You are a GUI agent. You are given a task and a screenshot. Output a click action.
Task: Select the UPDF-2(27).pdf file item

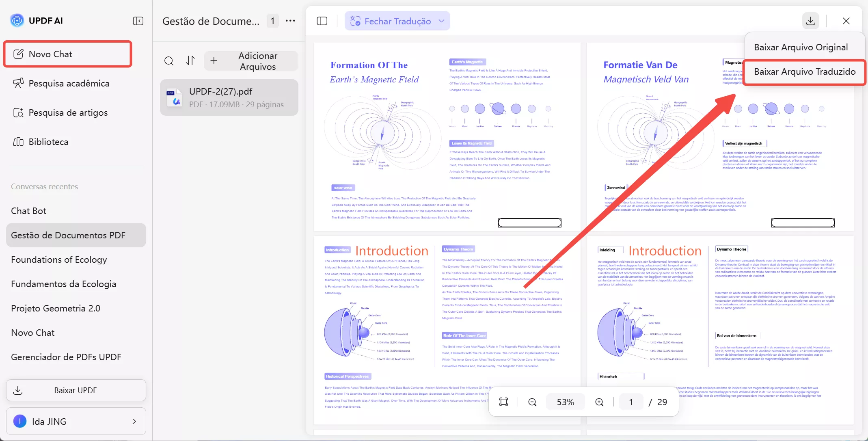click(x=229, y=97)
